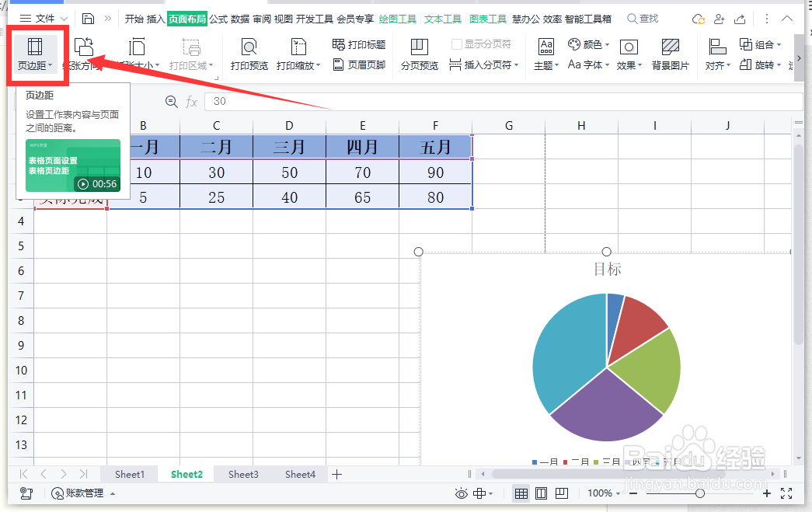Expand ribbon overflow arrow at right edge
The height and width of the screenshot is (512, 812).
click(799, 58)
